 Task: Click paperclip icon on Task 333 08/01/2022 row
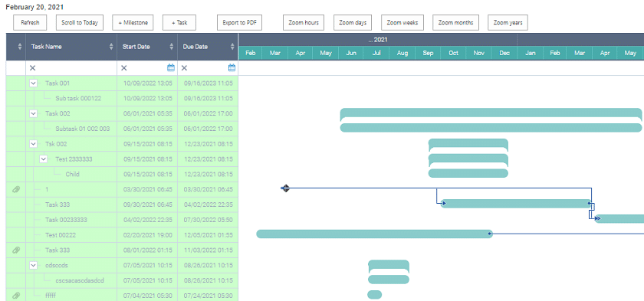pos(16,250)
